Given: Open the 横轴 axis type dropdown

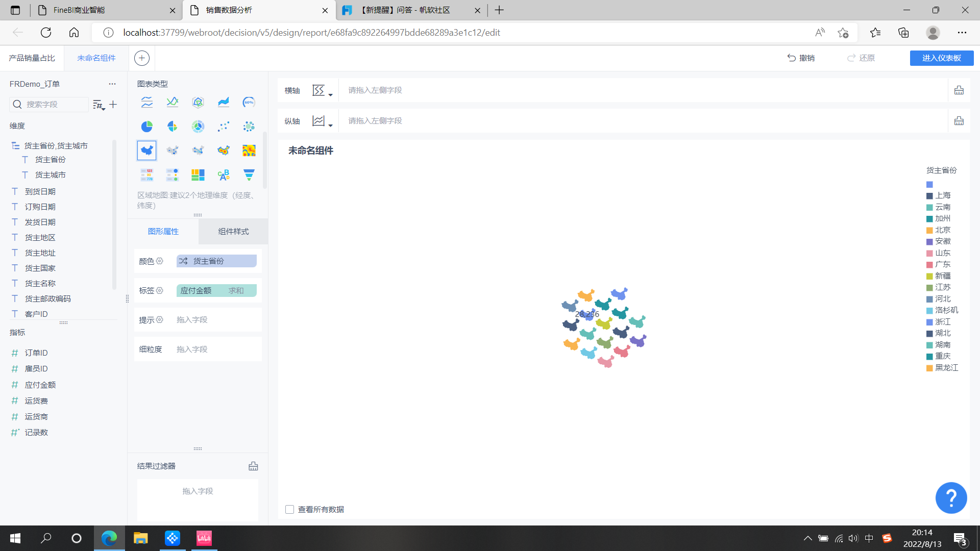Looking at the screenshot, I should (323, 91).
